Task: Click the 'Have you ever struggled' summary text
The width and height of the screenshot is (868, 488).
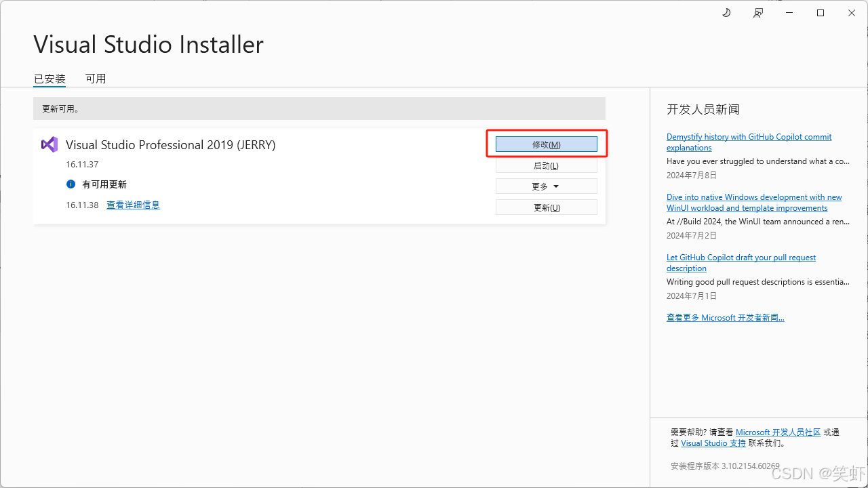Action: click(758, 161)
